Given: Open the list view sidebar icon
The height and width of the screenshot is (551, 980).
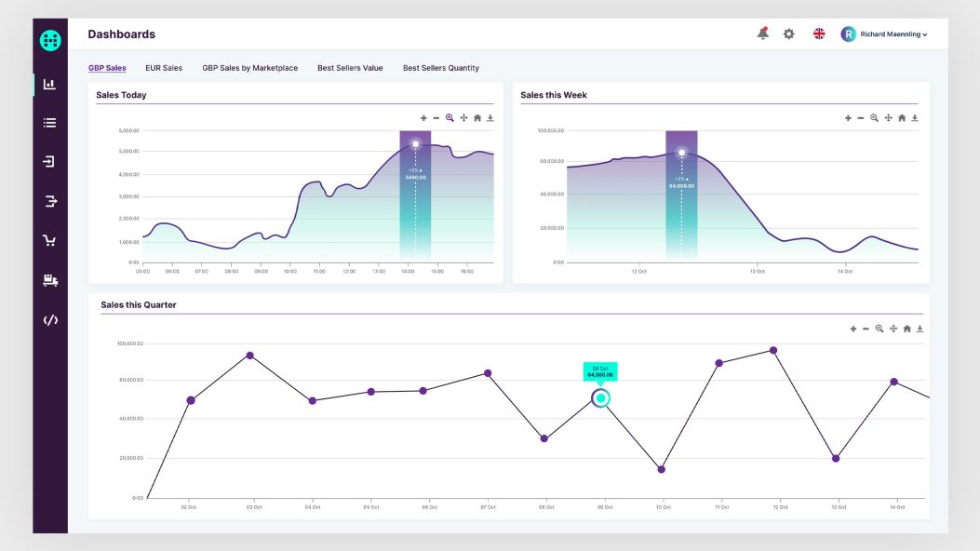Looking at the screenshot, I should click(x=50, y=122).
